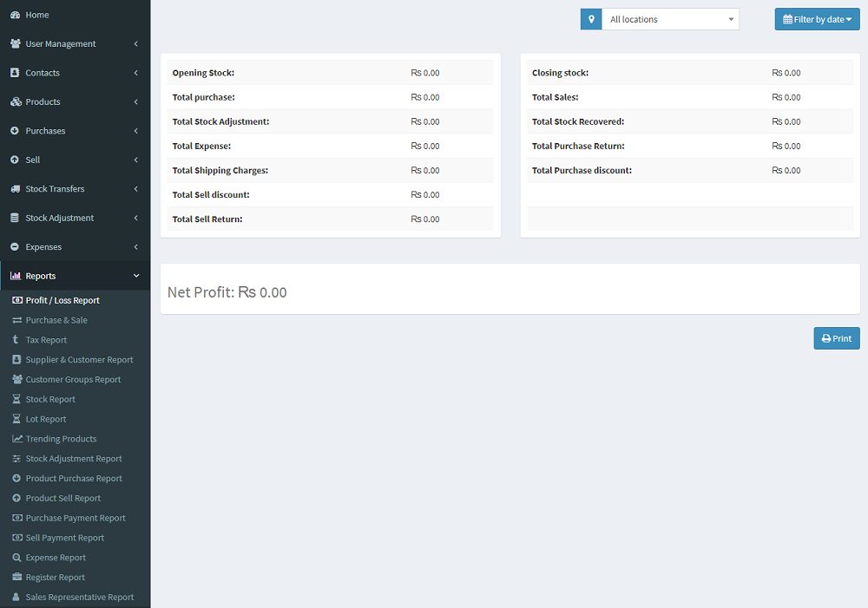Image resolution: width=868 pixels, height=608 pixels.
Task: Click the map marker location icon
Action: (591, 19)
